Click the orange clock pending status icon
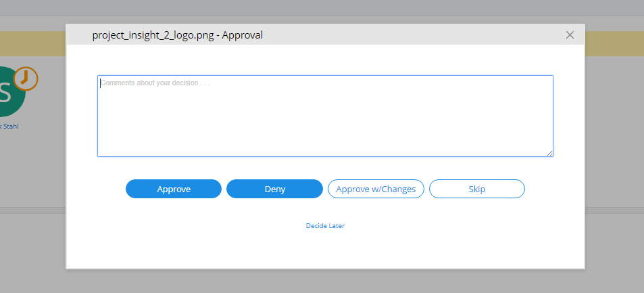The width and height of the screenshot is (644, 293). coord(26,78)
